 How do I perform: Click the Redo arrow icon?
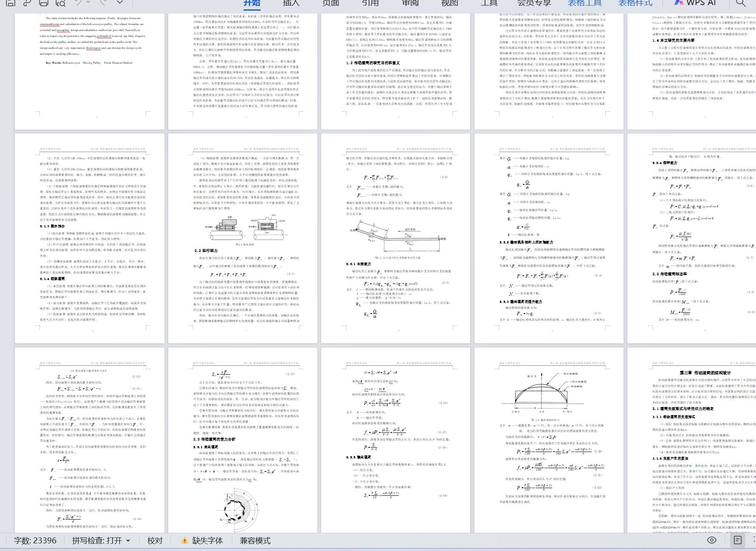point(102,3)
